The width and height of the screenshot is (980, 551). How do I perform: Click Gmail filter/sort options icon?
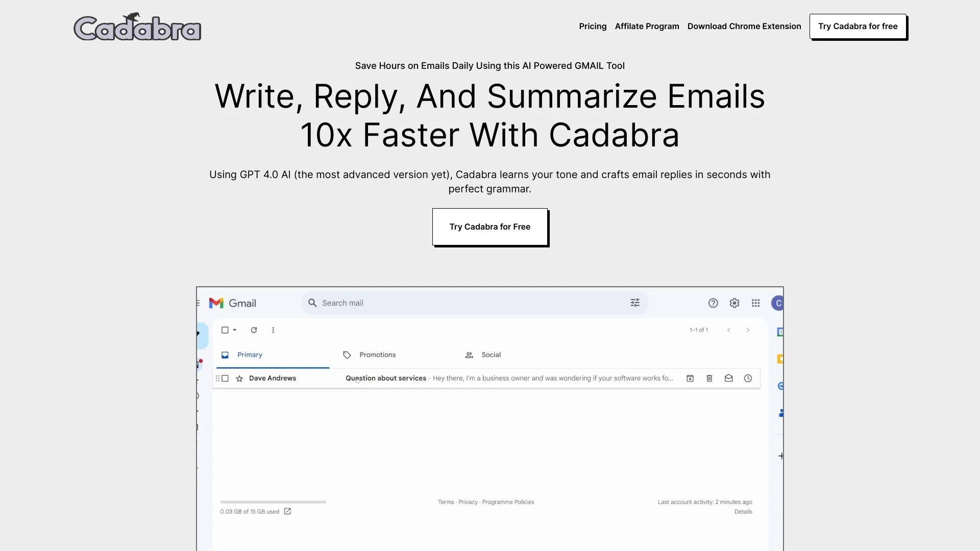pyautogui.click(x=635, y=303)
